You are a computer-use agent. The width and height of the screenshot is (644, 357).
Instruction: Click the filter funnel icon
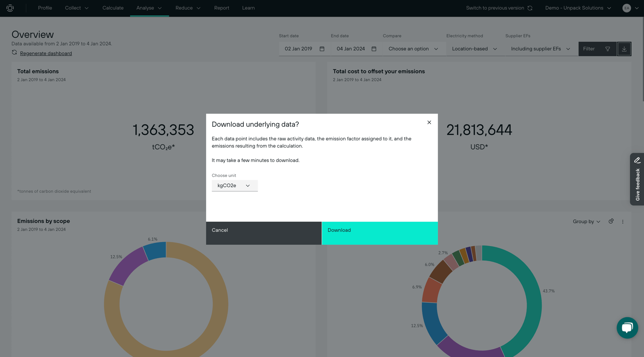click(x=608, y=49)
